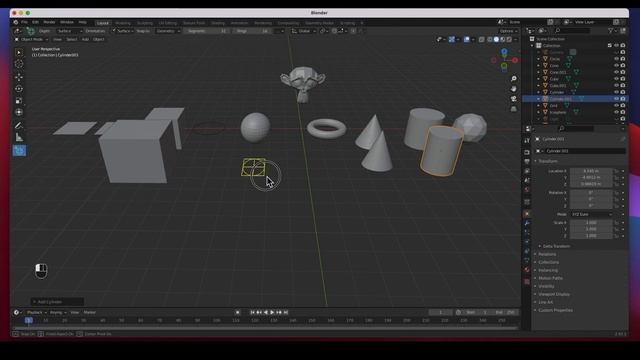Open the viewport shading options dropdown arrow
The width and height of the screenshot is (640, 360).
[x=516, y=40]
